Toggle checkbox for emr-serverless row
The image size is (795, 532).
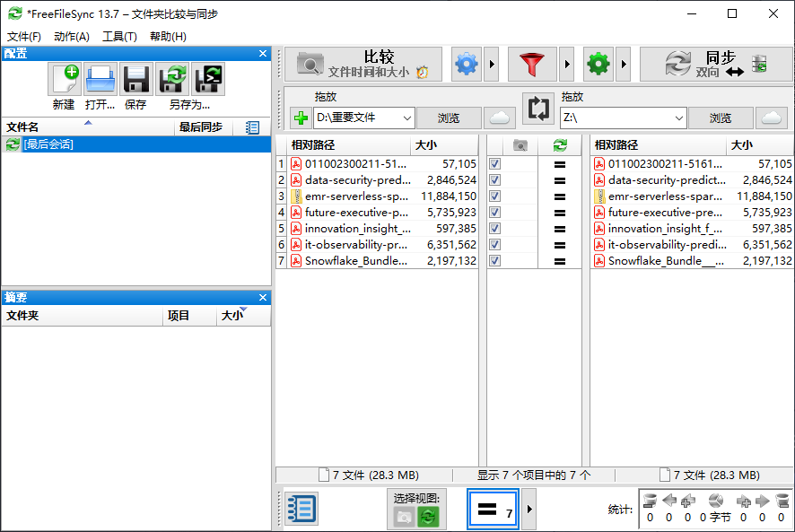pos(494,196)
